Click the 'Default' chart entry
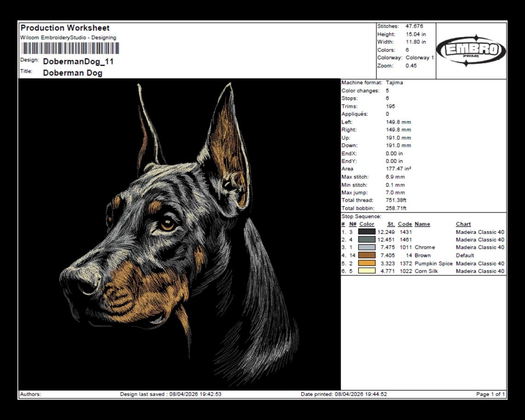This screenshot has height=420, width=525. (465, 255)
